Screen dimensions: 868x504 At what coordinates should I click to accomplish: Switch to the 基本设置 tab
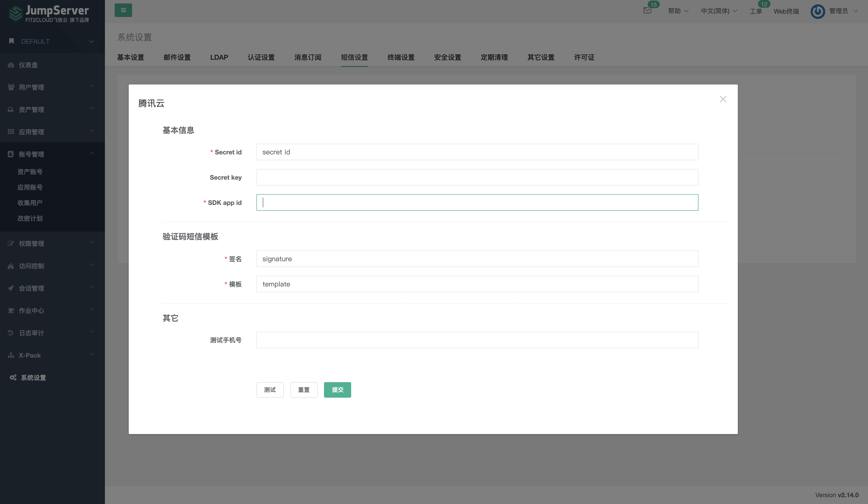pyautogui.click(x=131, y=57)
